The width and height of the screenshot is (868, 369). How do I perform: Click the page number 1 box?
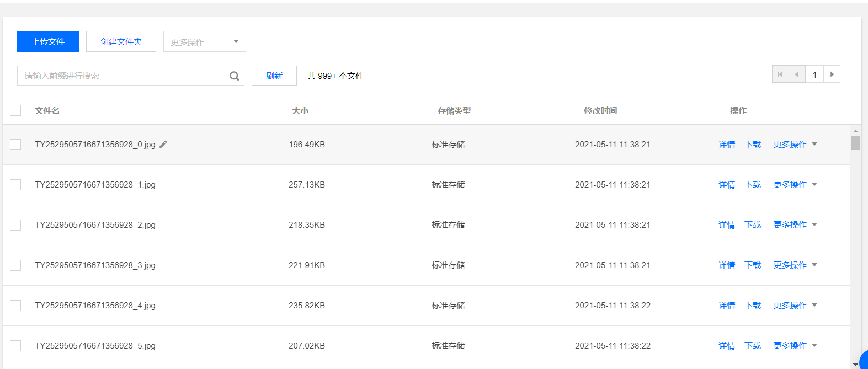click(x=814, y=74)
